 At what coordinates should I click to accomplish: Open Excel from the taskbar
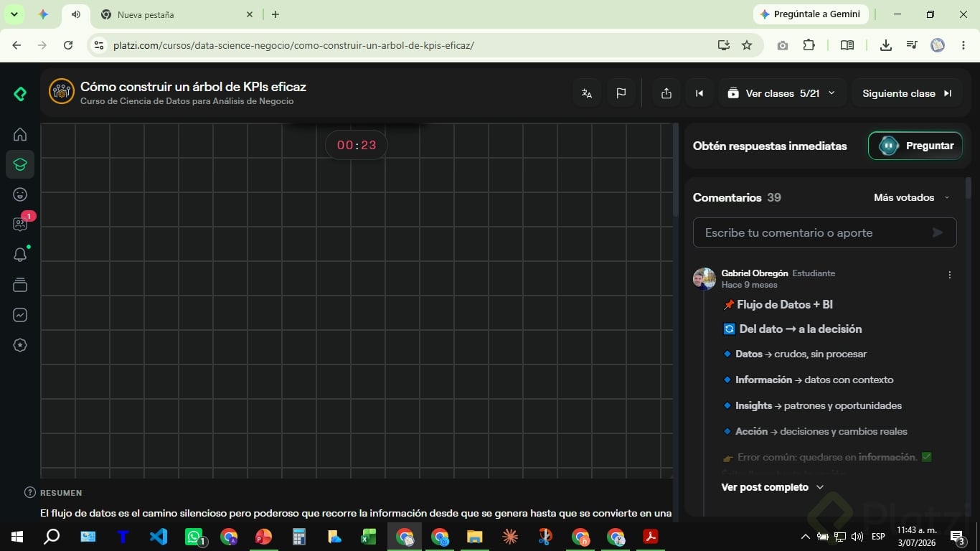pos(369,537)
